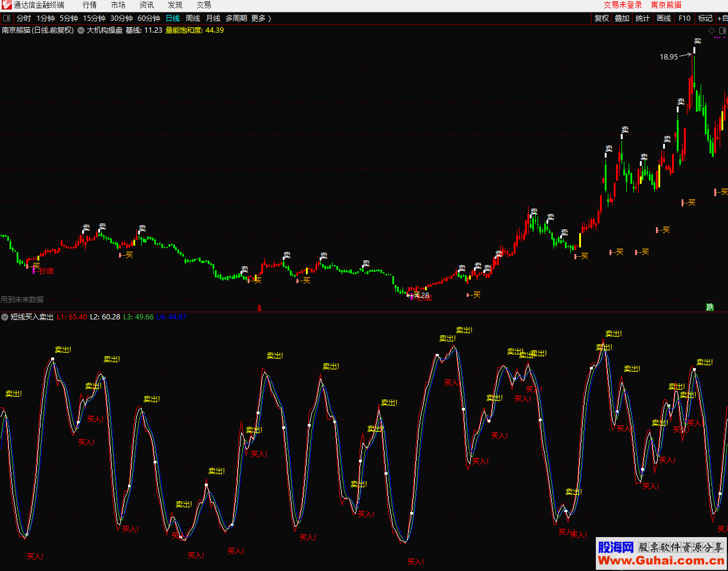Click the 18.95 high price label

tap(668, 57)
